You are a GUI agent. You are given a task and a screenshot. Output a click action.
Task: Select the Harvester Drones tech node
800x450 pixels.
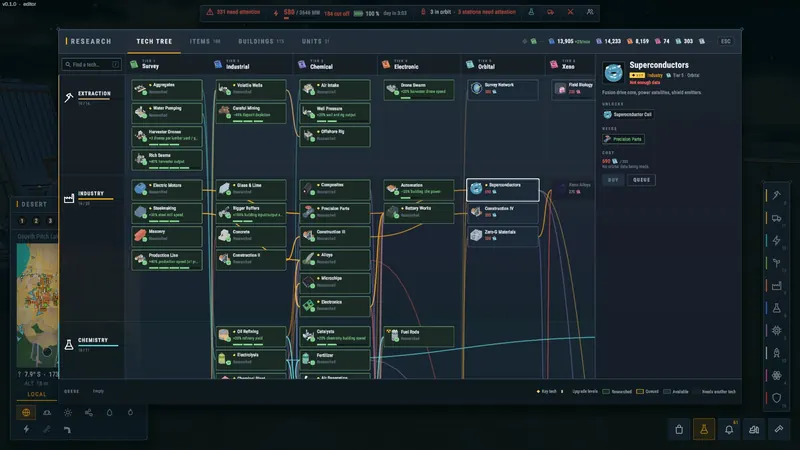click(x=167, y=136)
